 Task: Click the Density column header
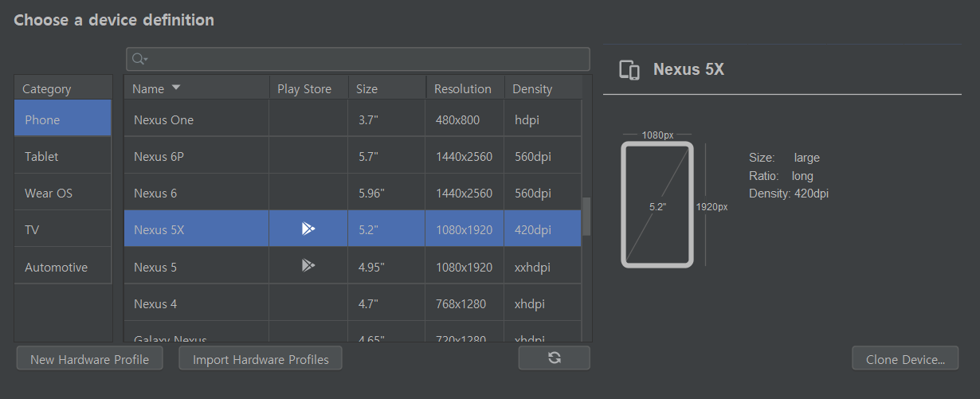[543, 88]
